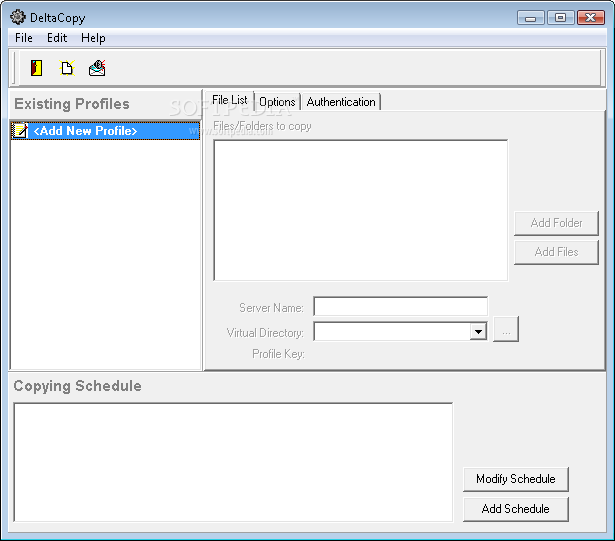615x541 pixels.
Task: Click into the Server Name input field
Action: [400, 306]
